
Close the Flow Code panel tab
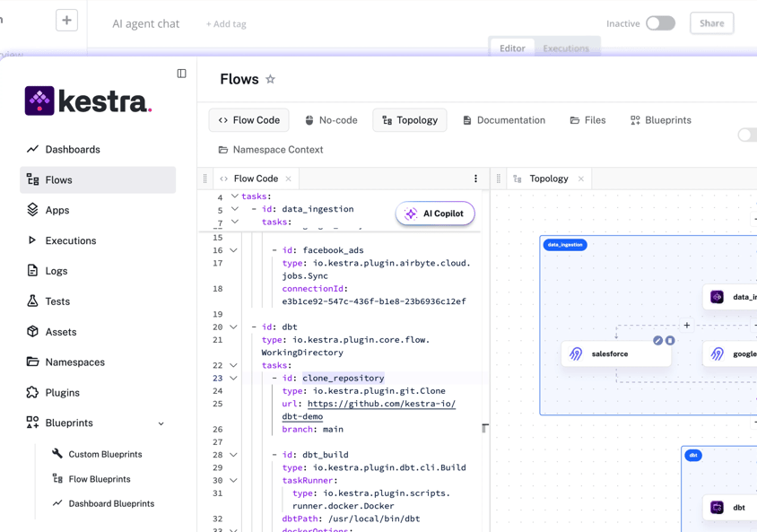coord(288,179)
